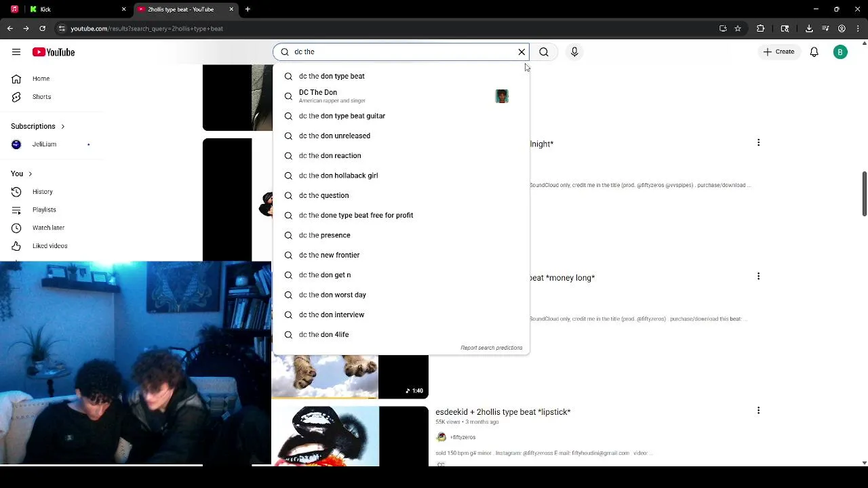
Task: Open the 1:40 cat paws video thumbnail
Action: coord(350,376)
